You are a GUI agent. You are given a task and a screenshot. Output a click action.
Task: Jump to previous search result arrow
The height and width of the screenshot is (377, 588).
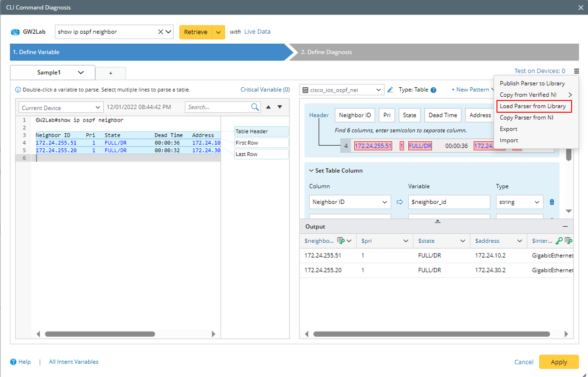click(268, 107)
